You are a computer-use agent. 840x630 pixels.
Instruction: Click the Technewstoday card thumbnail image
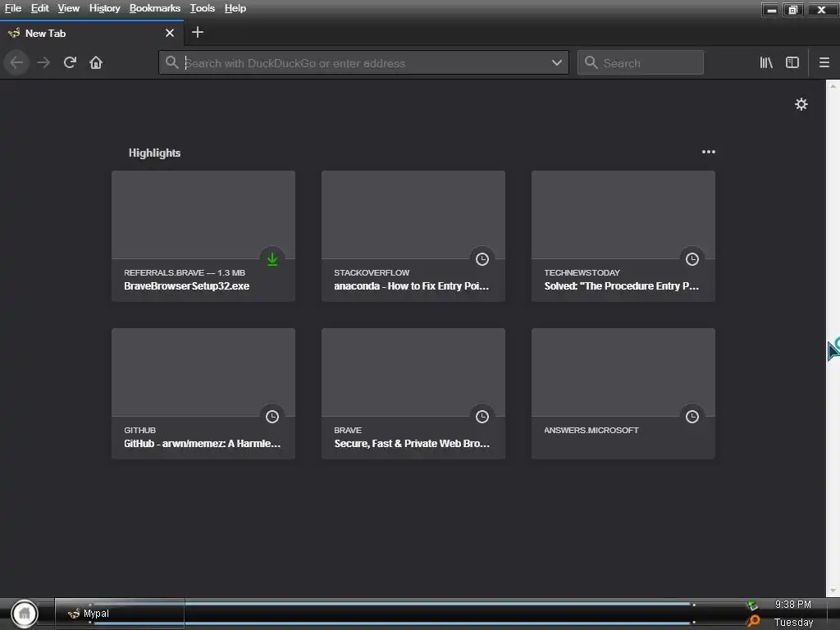pyautogui.click(x=623, y=215)
